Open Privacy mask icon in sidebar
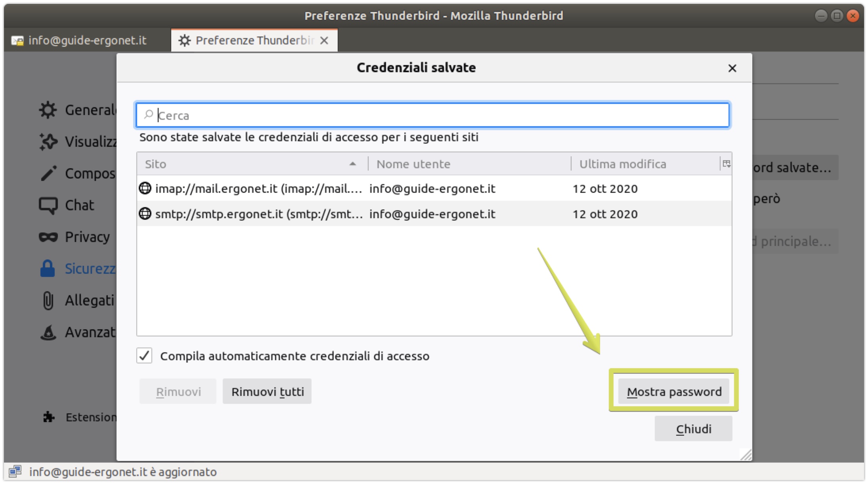868x484 pixels. 48,237
